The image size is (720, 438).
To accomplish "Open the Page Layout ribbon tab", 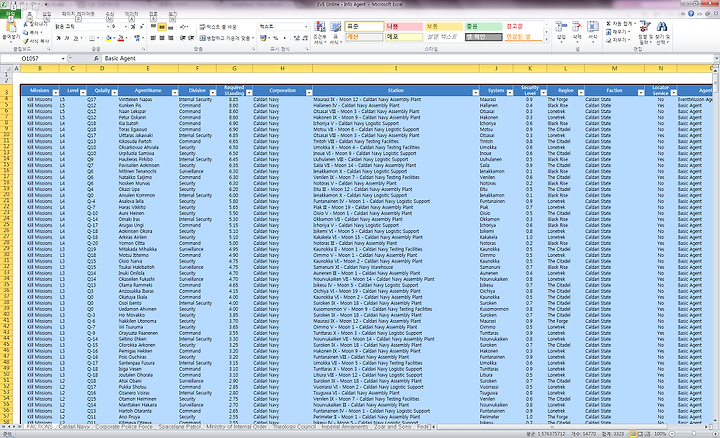I will click(x=78, y=14).
